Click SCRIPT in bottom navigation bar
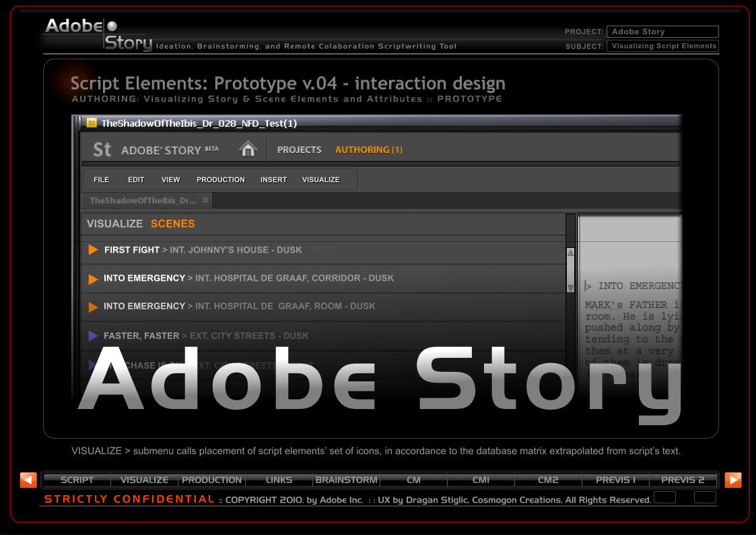 coord(77,480)
